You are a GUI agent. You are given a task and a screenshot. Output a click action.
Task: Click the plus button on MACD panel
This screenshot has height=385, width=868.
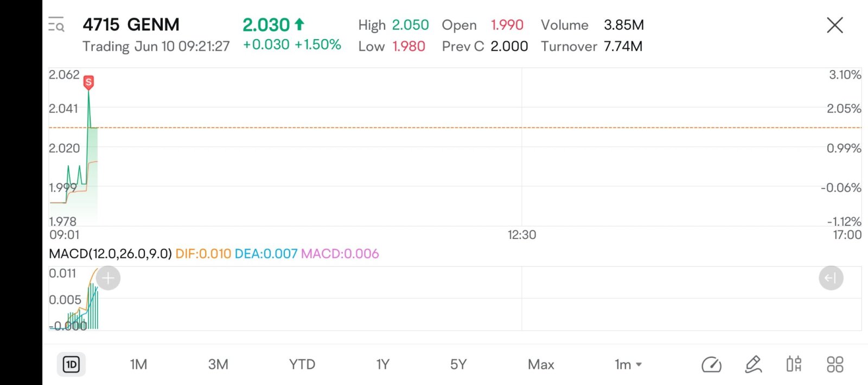coord(108,279)
